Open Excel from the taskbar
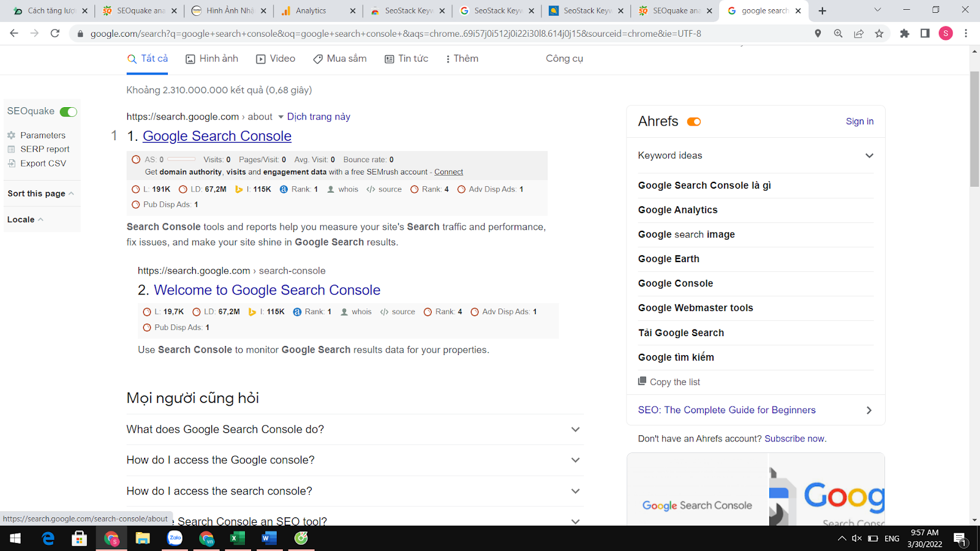The height and width of the screenshot is (551, 980). click(238, 539)
